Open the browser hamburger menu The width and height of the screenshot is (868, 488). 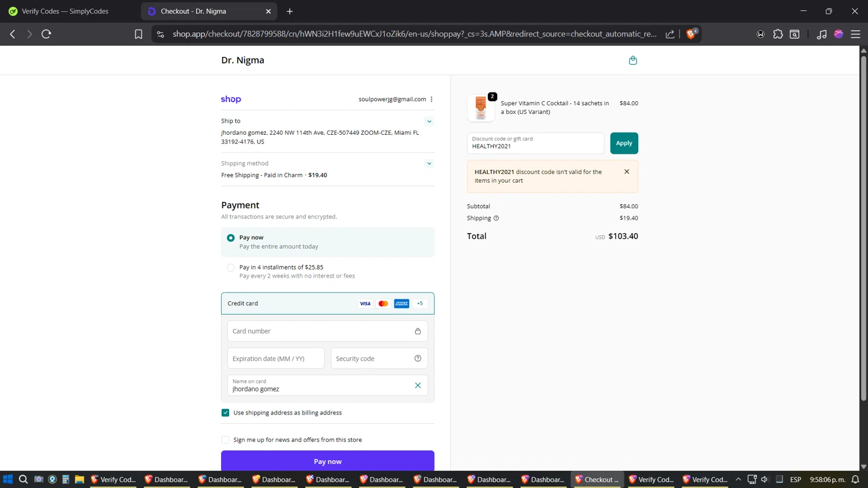(855, 34)
